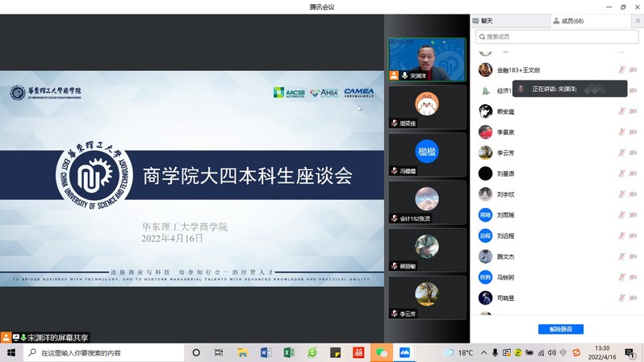The height and width of the screenshot is (362, 644).
Task: Open Windows Start menu
Action: [11, 353]
